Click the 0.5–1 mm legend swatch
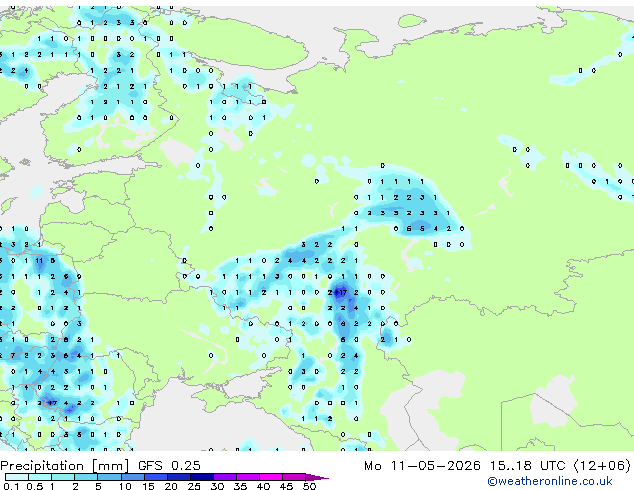634x490 pixels. (x=40, y=477)
